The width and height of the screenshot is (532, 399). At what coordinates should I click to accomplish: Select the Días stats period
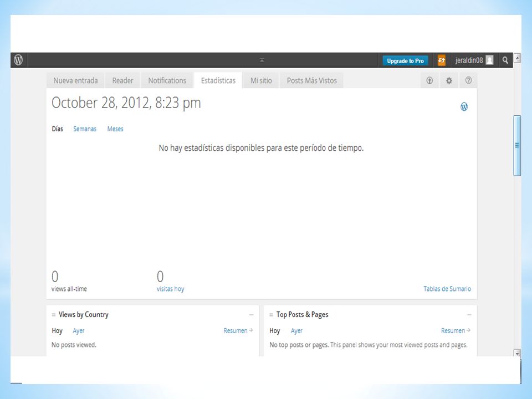click(x=57, y=129)
